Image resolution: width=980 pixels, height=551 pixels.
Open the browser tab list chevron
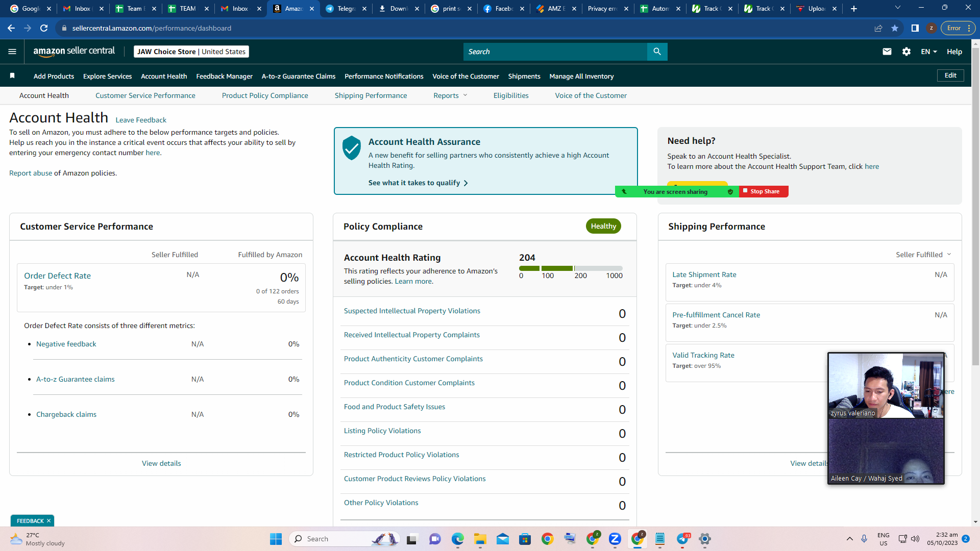coord(898,8)
